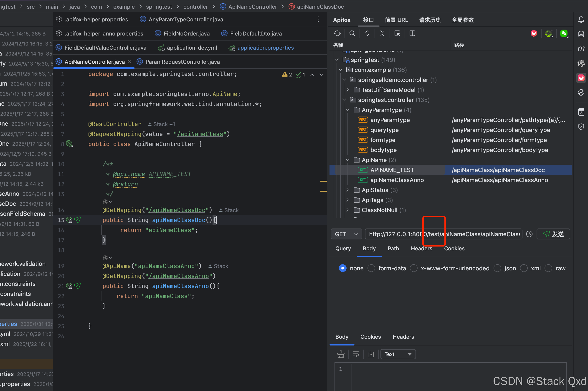
Task: Click the search icon in Apifox toolbar
Action: [352, 33]
